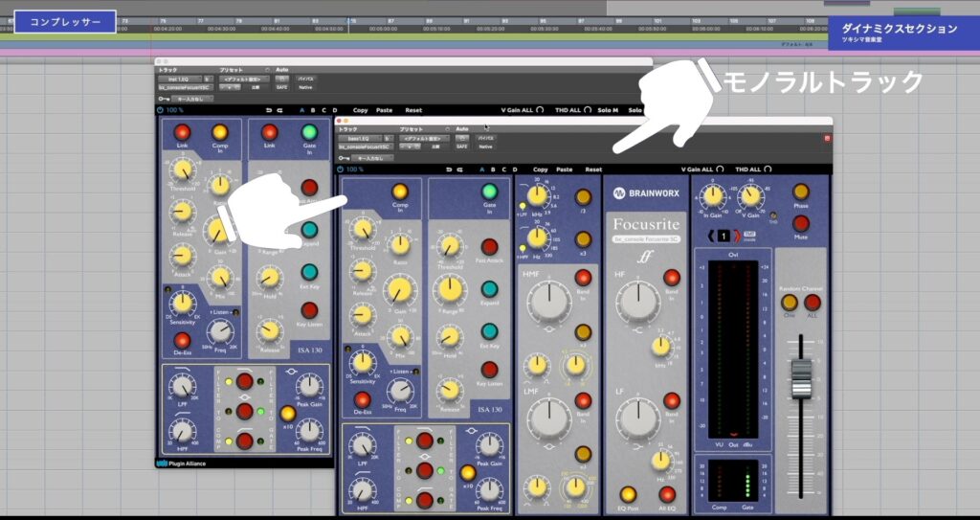This screenshot has height=520, width=980.
Task: Toggle All EQ button
Action: (667, 494)
